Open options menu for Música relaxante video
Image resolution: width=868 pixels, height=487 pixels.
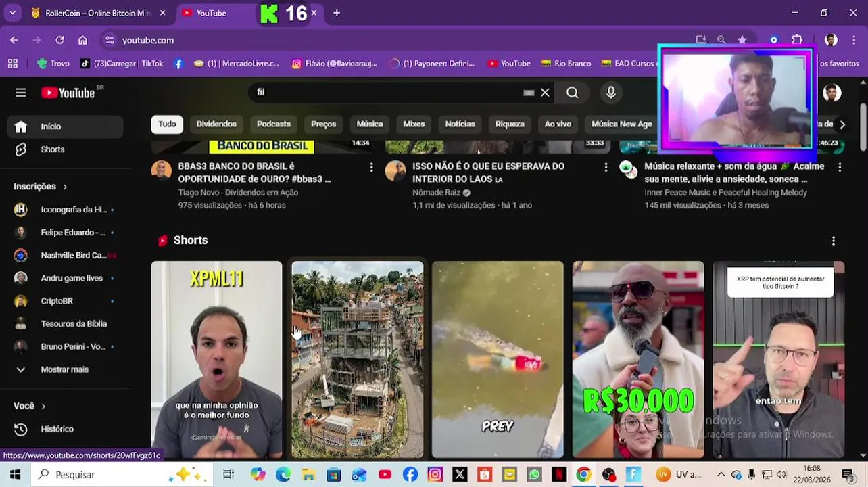click(x=840, y=167)
